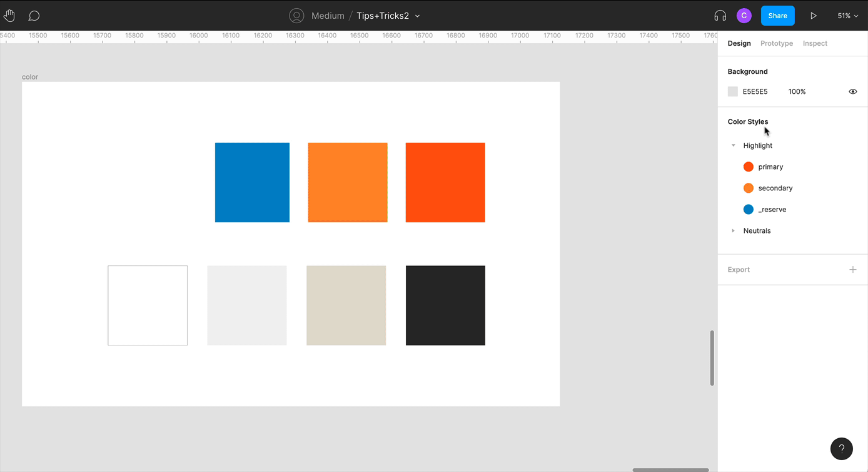Click the headphones audio icon
This screenshot has height=472, width=868.
tap(720, 16)
